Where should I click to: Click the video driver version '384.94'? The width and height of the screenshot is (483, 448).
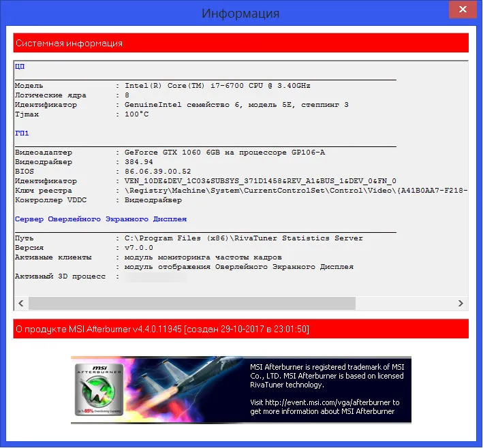click(x=138, y=162)
